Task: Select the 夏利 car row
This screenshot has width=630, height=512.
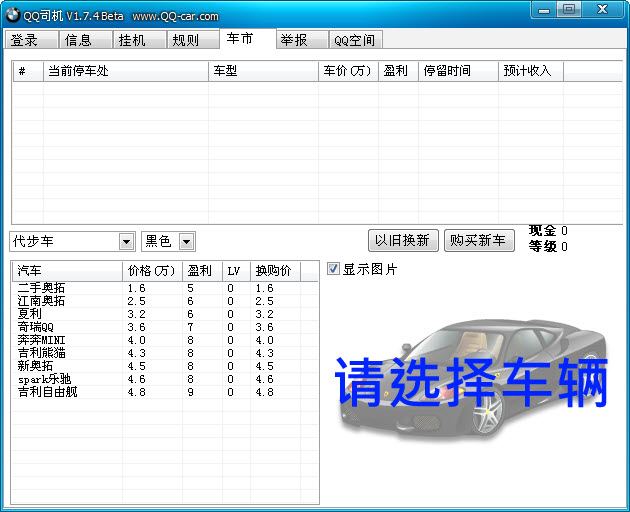Action: coord(165,314)
